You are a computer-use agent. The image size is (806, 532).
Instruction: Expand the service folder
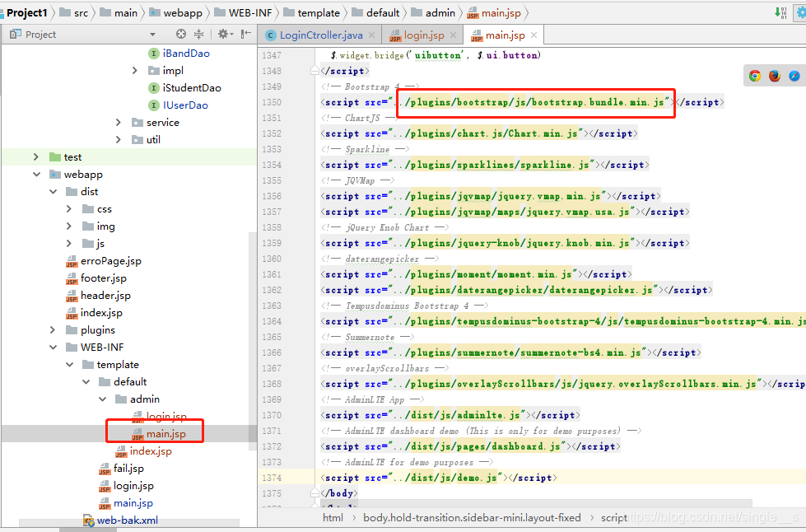click(x=119, y=123)
